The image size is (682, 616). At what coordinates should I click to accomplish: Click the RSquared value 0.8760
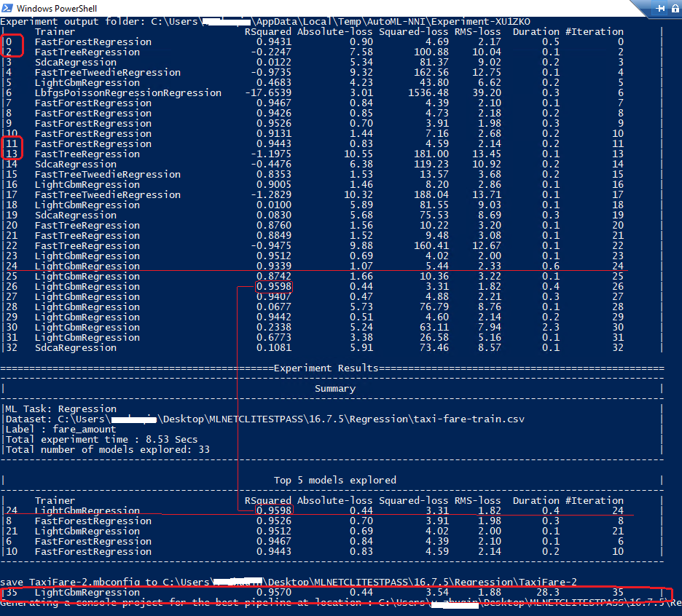[273, 226]
